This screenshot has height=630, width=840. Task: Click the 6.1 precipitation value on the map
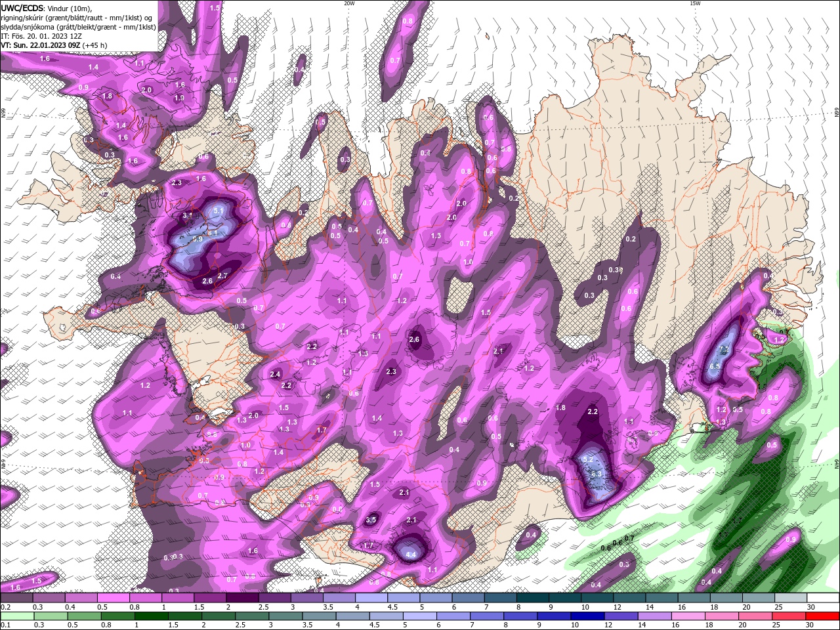click(213, 233)
